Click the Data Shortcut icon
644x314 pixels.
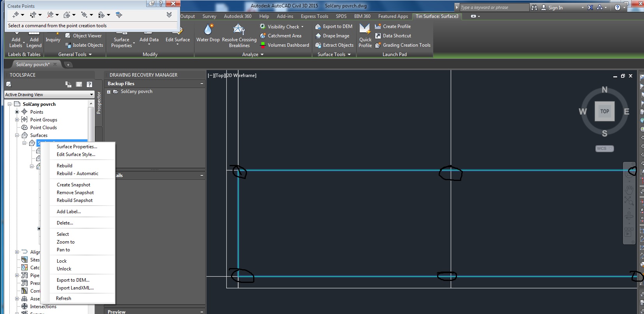tap(378, 36)
